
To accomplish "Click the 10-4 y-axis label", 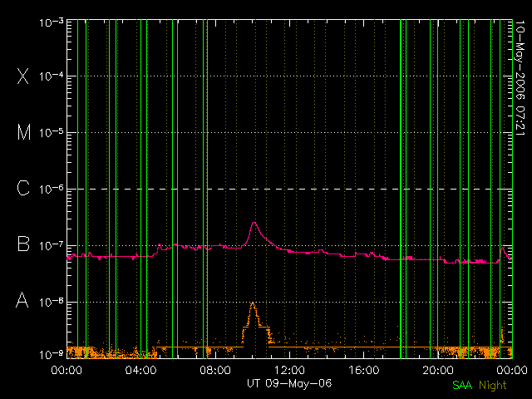I will (52, 76).
